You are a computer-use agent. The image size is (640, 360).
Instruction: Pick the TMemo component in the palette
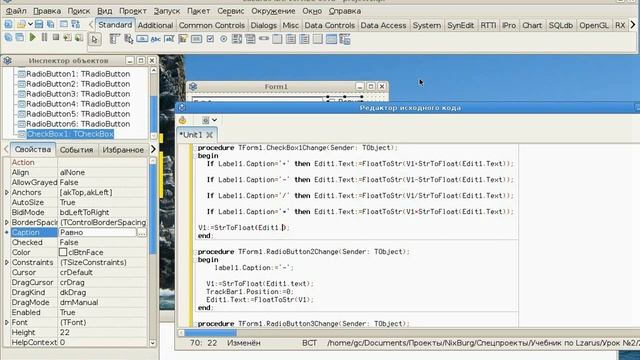(x=183, y=39)
